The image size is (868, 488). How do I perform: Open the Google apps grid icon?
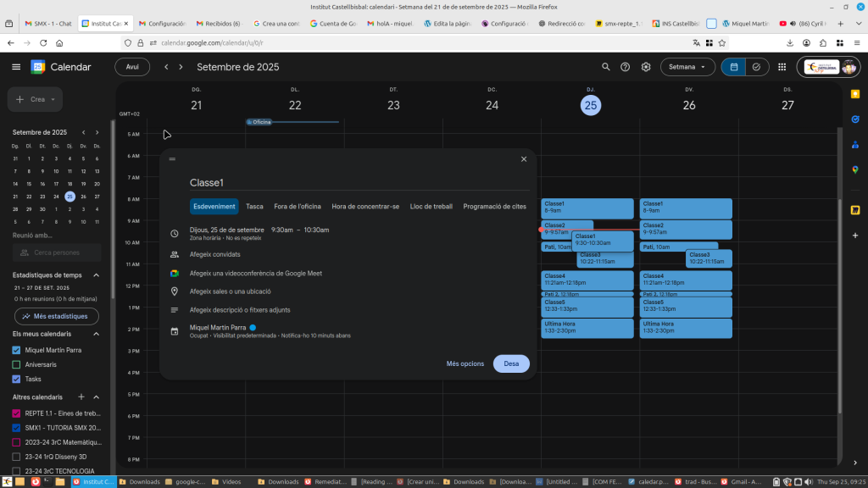click(x=782, y=67)
